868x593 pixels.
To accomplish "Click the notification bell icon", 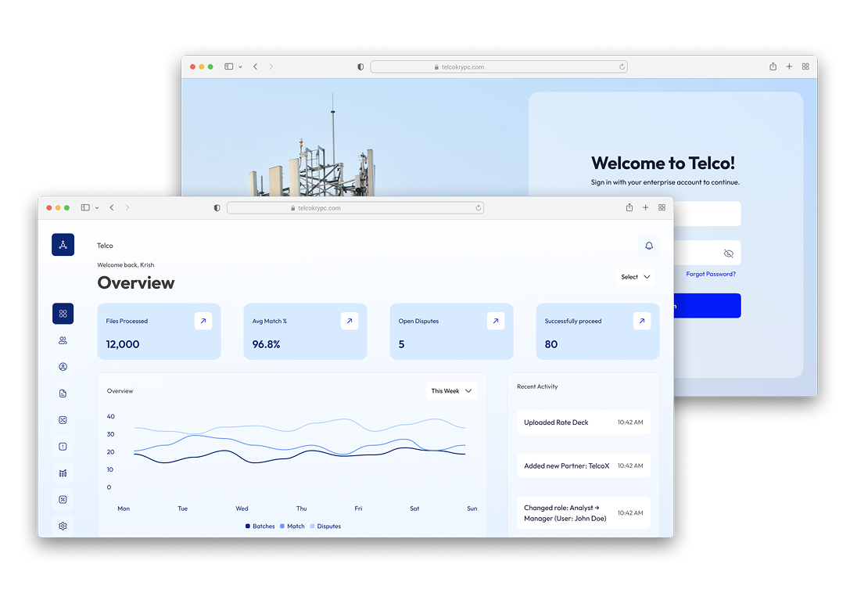I will pyautogui.click(x=648, y=246).
